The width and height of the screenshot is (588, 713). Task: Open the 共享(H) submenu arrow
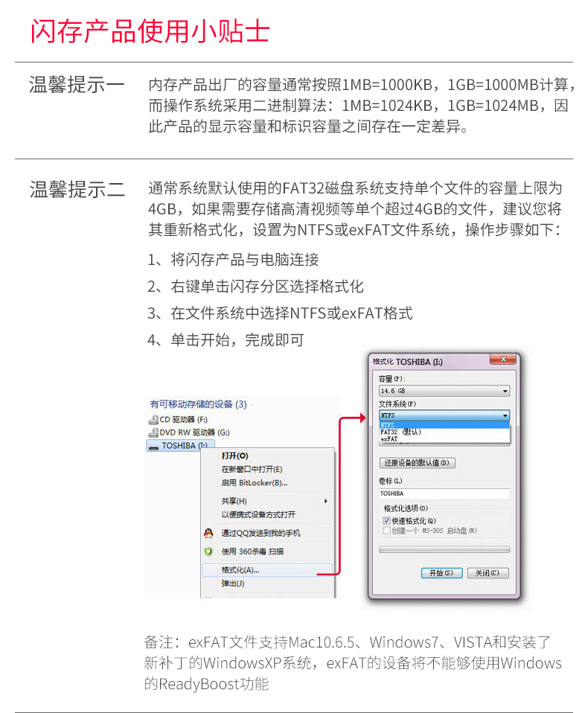click(325, 501)
